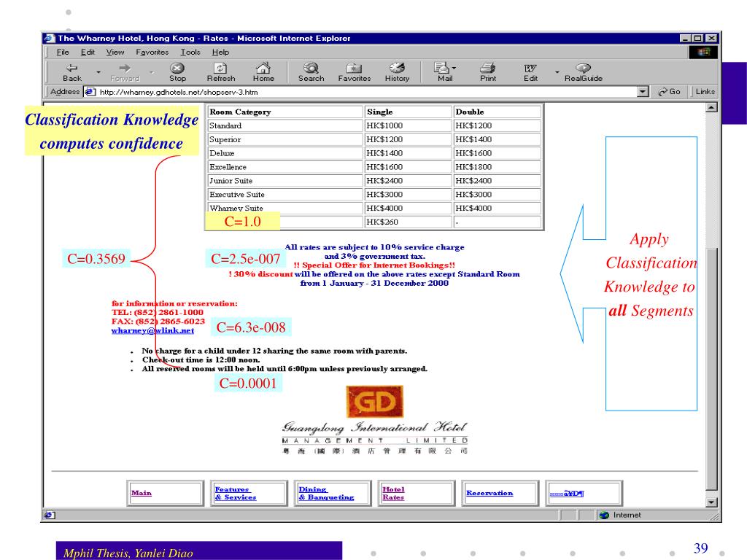Click the Windows logo throbber icon
747x560 pixels.
pyautogui.click(x=703, y=52)
